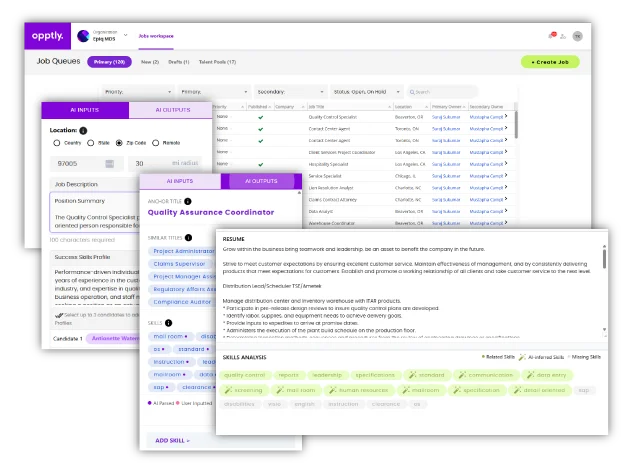Switch to AI INPUTS tab in front panel
Image resolution: width=622 pixels, height=475 pixels.
click(180, 181)
